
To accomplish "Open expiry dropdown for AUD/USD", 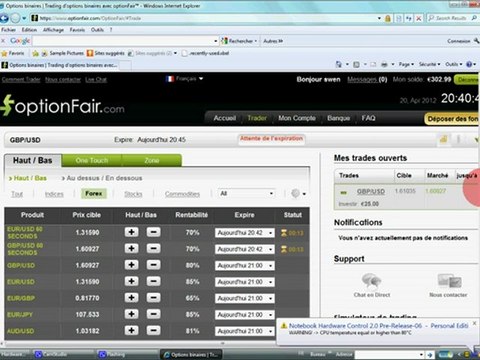I will click(x=245, y=331).
